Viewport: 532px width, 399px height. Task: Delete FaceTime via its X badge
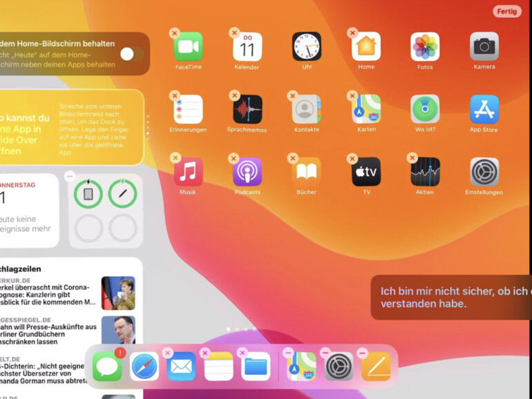[174, 33]
